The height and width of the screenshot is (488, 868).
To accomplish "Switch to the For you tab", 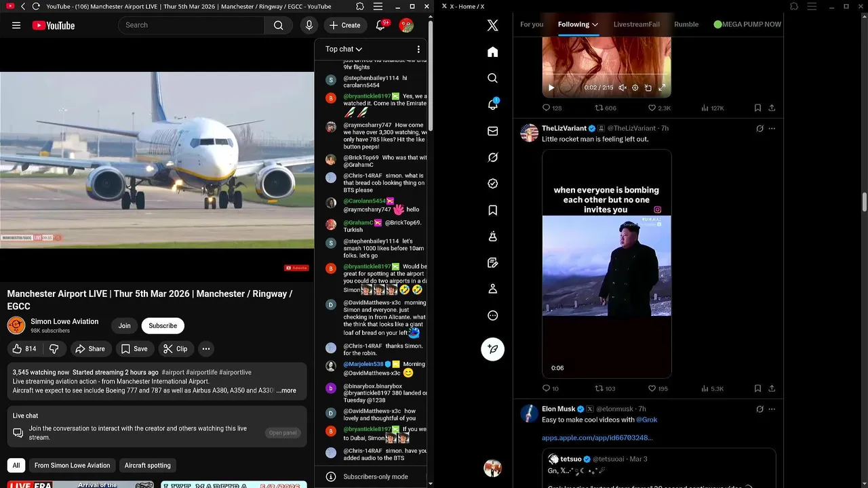I will pos(532,24).
